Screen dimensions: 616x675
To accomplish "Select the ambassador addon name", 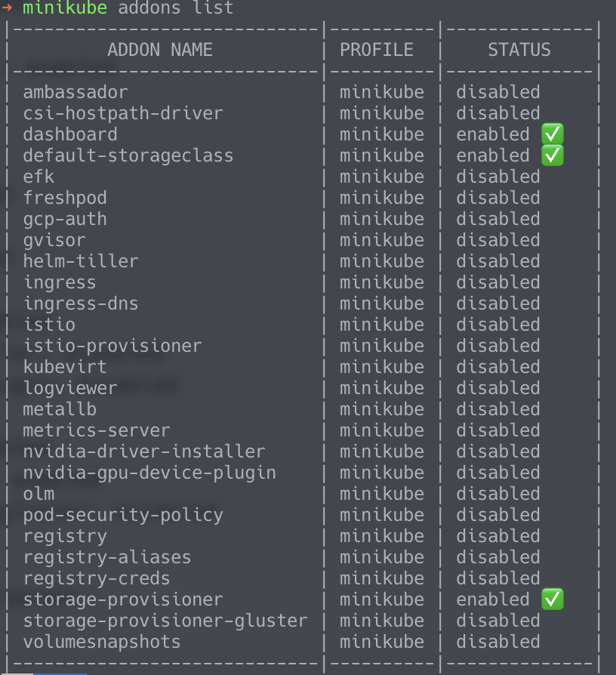I will pos(75,92).
